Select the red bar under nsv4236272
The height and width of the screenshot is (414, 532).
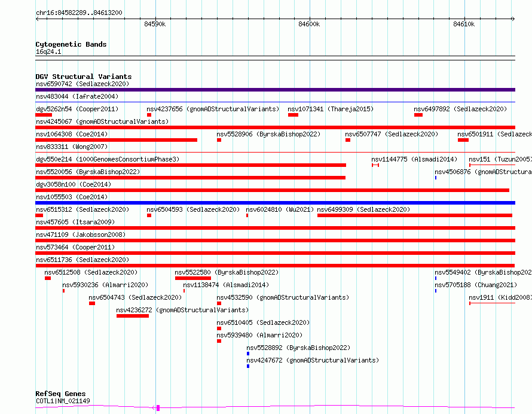tap(133, 316)
